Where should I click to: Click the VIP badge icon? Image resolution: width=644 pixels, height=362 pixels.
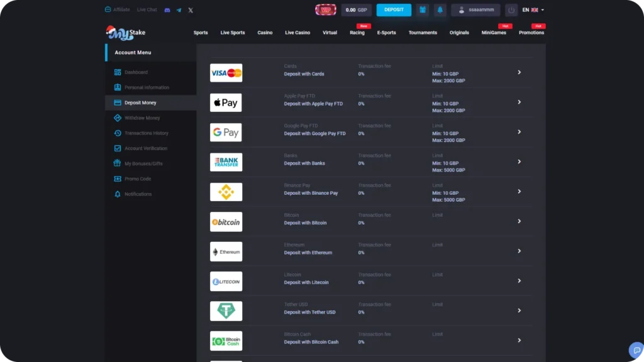(326, 10)
